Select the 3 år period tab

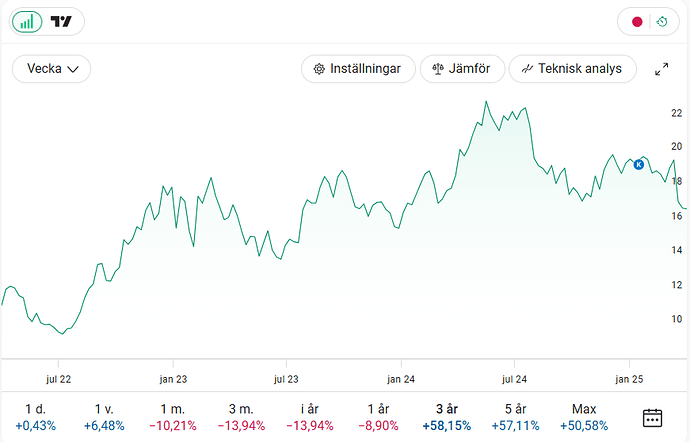pos(447,417)
